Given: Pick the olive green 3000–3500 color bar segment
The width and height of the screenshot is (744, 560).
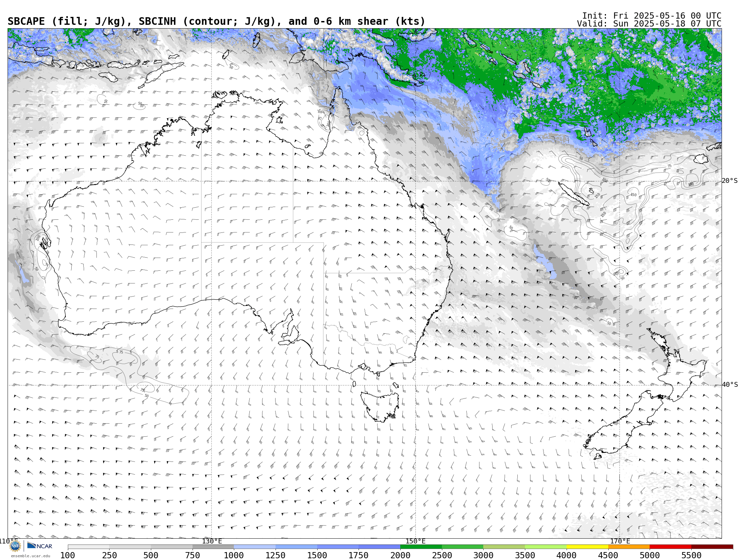Looking at the screenshot, I should 504,547.
